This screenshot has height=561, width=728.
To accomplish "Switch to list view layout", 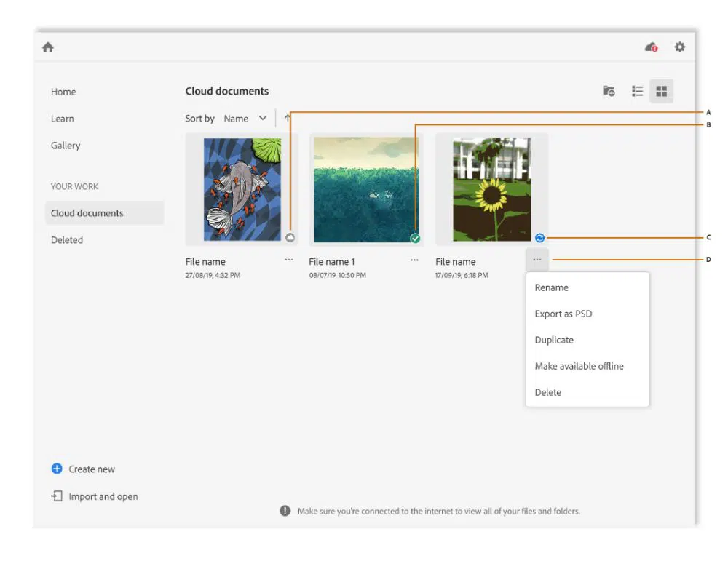I will (x=638, y=91).
